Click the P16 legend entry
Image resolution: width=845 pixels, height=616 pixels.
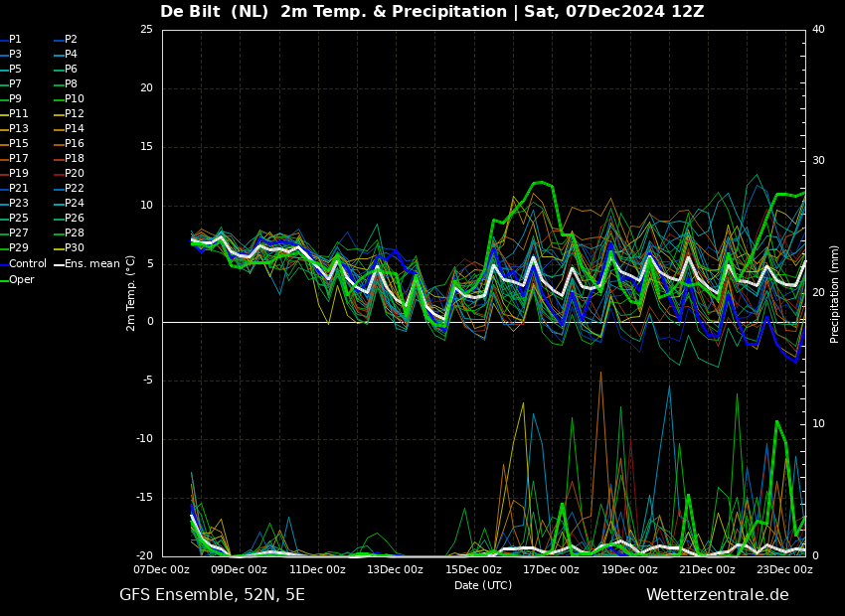coord(74,144)
